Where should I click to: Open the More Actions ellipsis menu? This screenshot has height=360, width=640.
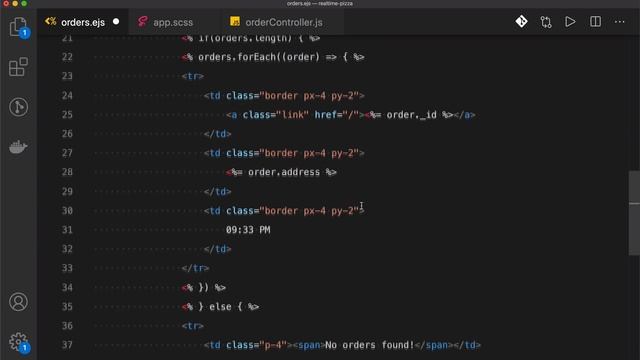(x=620, y=22)
